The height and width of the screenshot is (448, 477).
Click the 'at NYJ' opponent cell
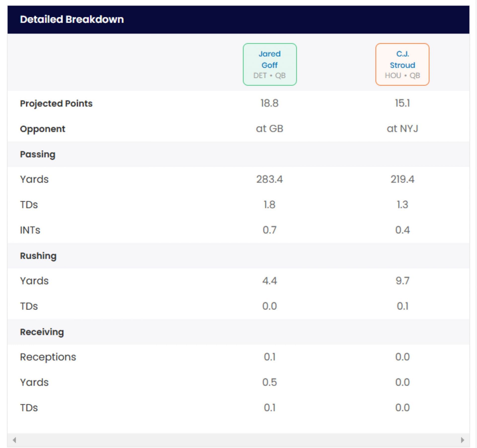(402, 129)
